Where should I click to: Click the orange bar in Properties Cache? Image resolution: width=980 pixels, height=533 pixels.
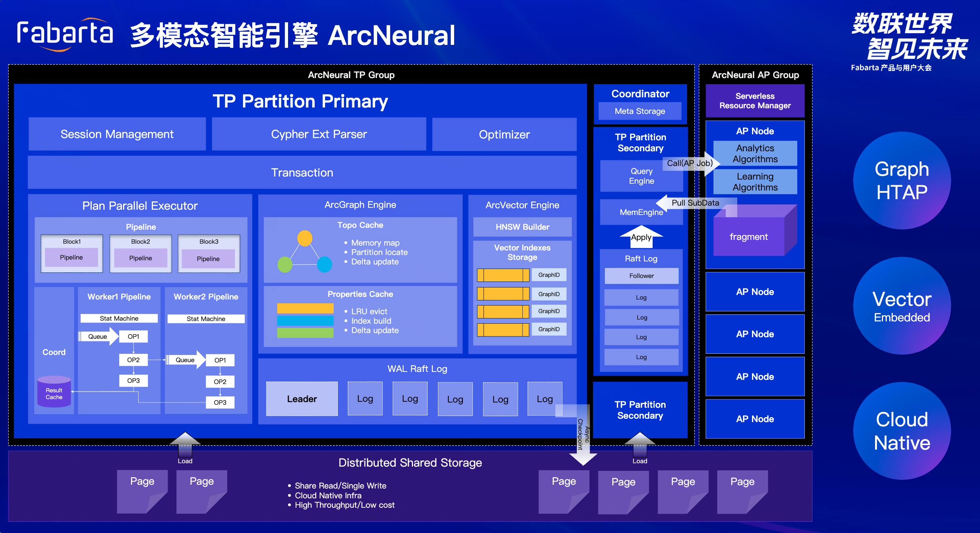(305, 308)
